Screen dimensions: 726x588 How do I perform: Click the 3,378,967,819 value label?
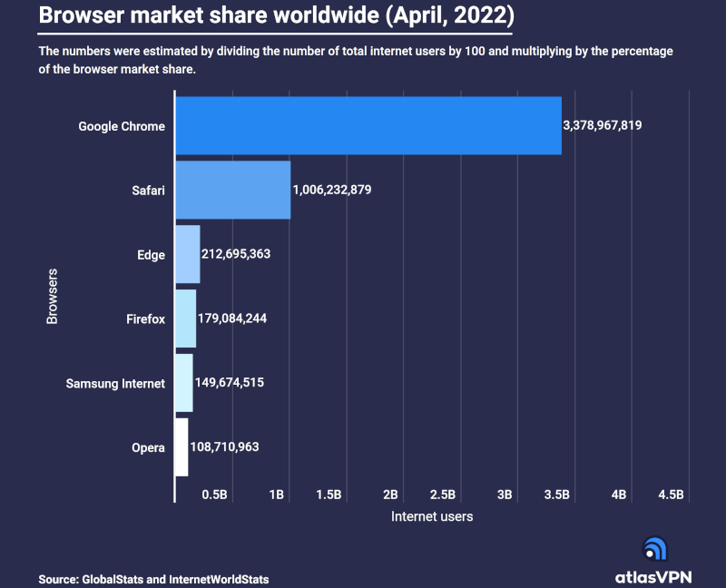coord(603,125)
